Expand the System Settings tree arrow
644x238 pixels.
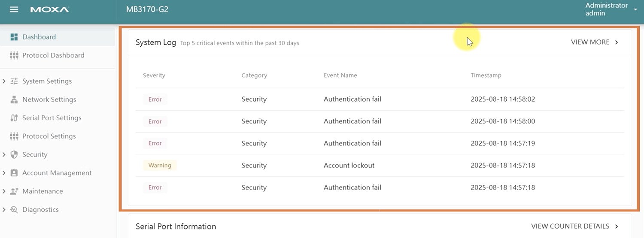(4, 81)
